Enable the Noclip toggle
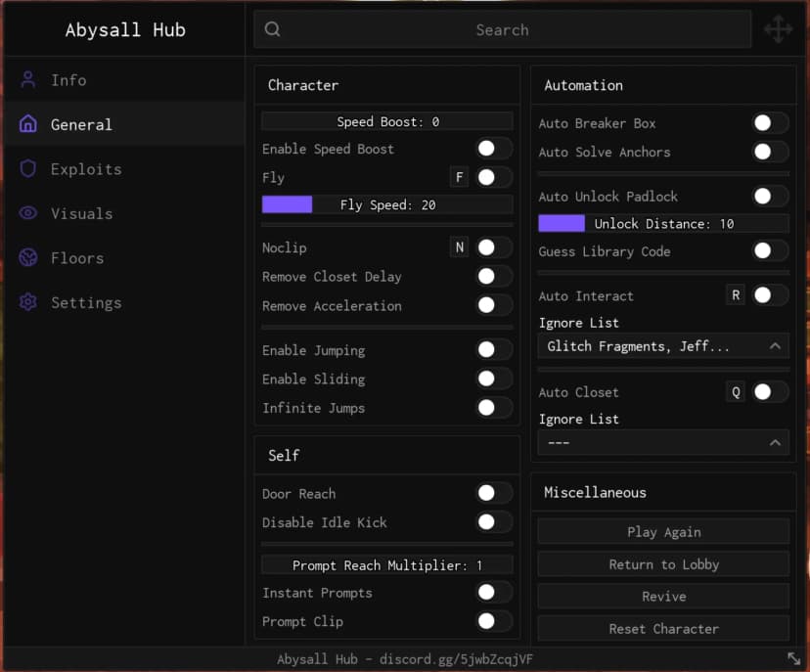 (x=494, y=247)
